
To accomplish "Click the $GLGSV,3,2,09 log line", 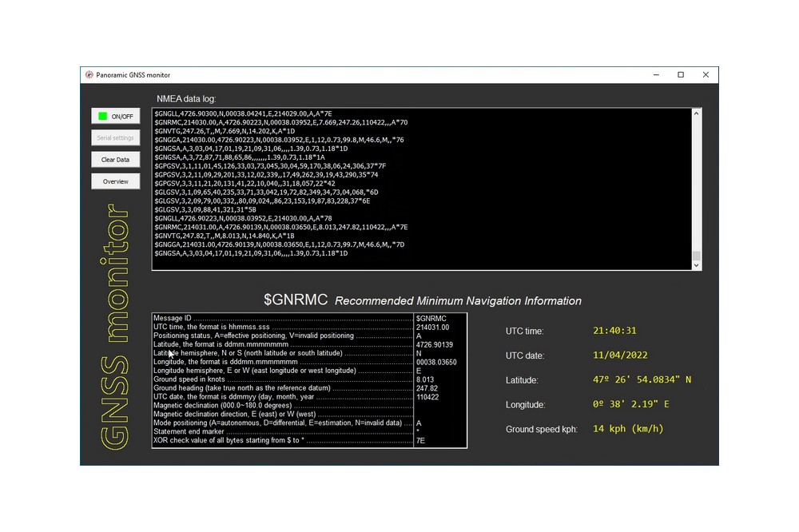I will (262, 200).
